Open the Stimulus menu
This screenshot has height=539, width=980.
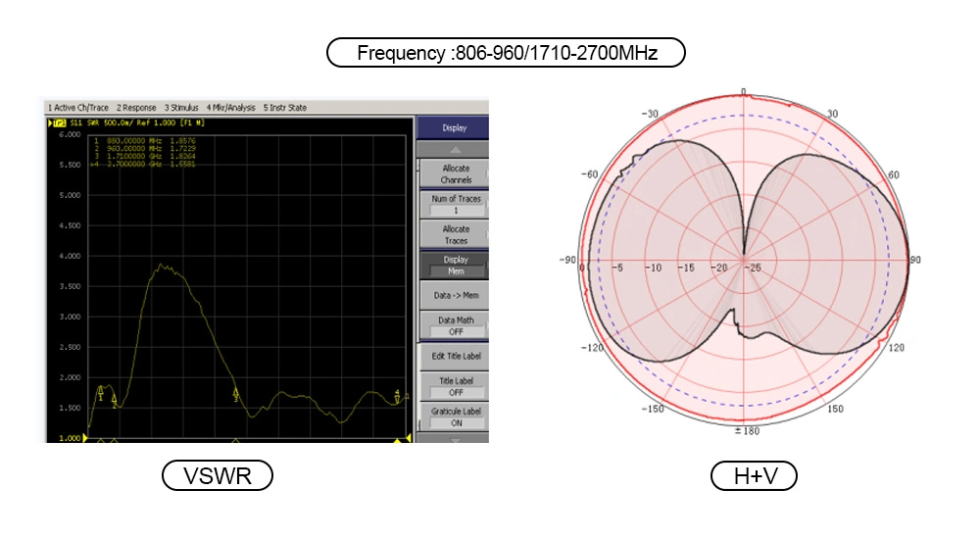pyautogui.click(x=181, y=108)
